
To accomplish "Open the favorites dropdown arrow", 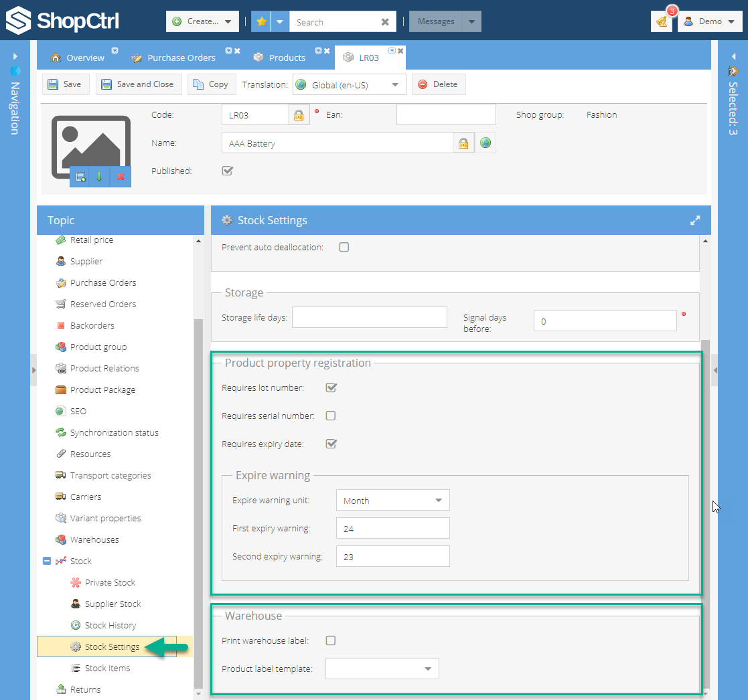I will click(x=280, y=21).
